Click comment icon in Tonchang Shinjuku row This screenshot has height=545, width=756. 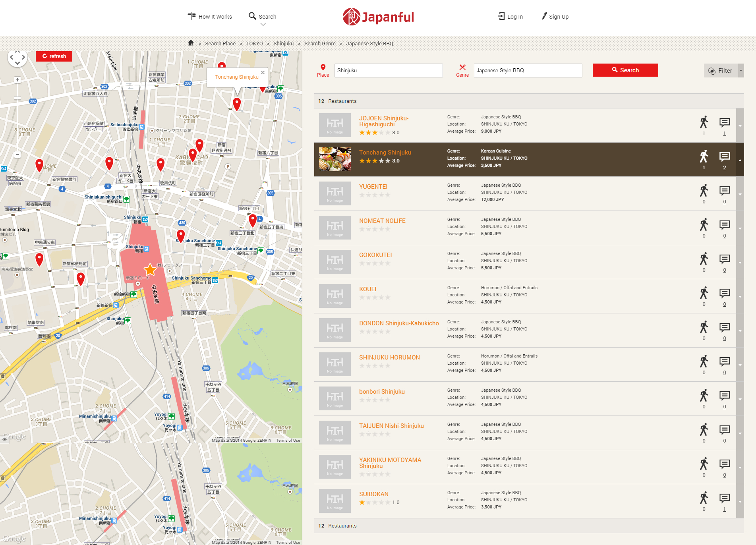[725, 156]
